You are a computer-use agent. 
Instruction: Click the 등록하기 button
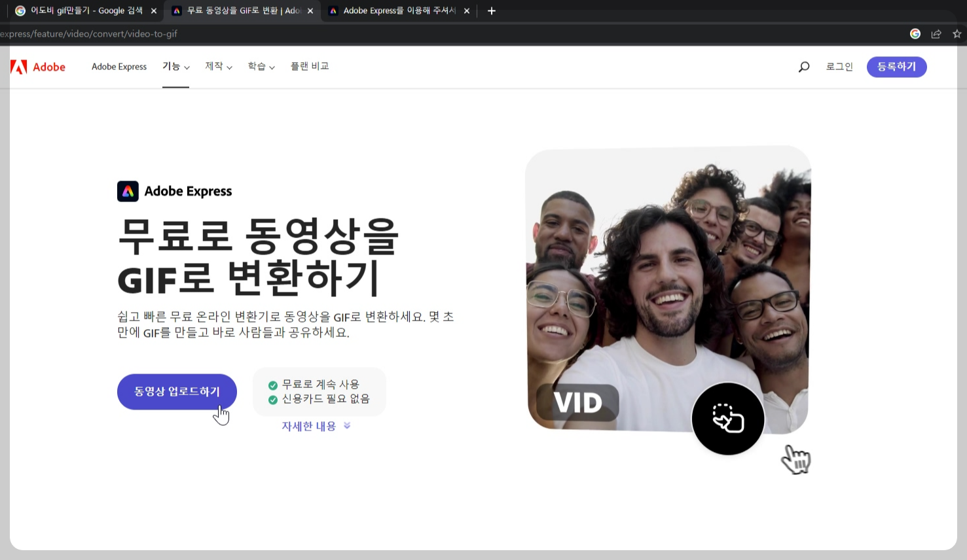896,67
